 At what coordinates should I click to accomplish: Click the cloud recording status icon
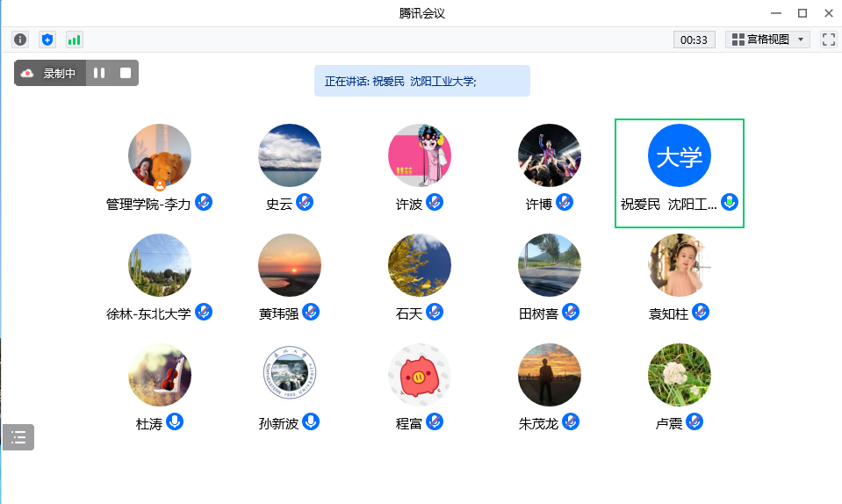point(28,73)
